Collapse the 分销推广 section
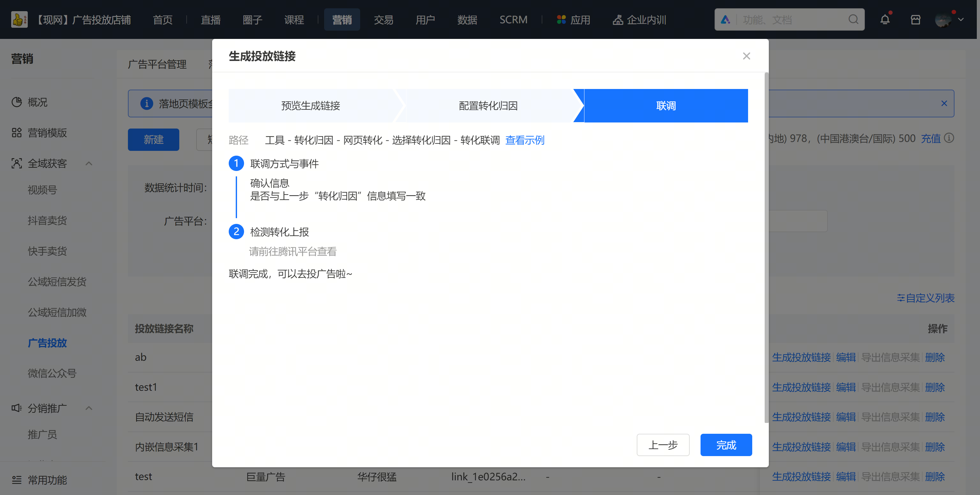Viewport: 980px width, 495px height. pos(89,408)
